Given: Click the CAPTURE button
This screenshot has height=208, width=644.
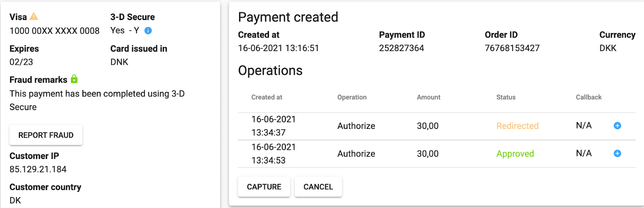Looking at the screenshot, I should (264, 187).
